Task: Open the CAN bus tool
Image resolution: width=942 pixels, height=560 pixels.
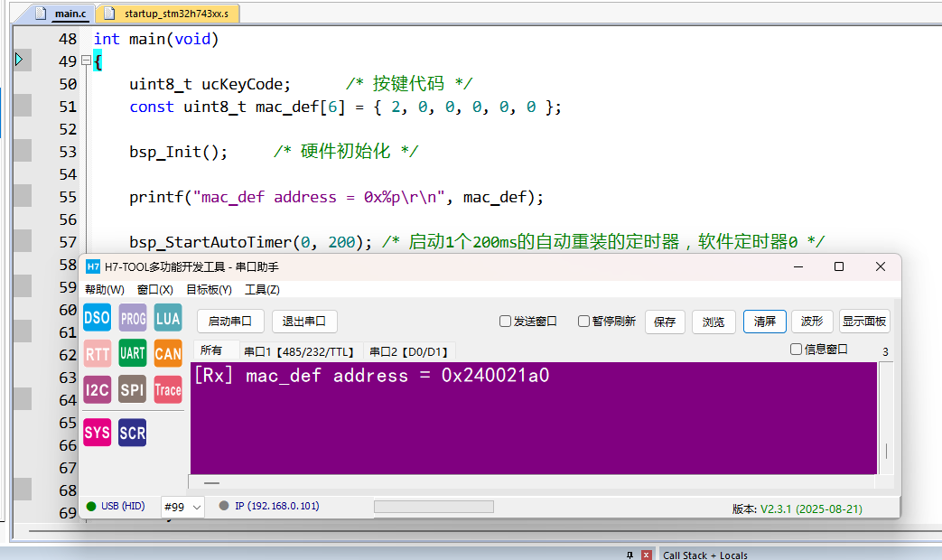Action: tap(168, 353)
